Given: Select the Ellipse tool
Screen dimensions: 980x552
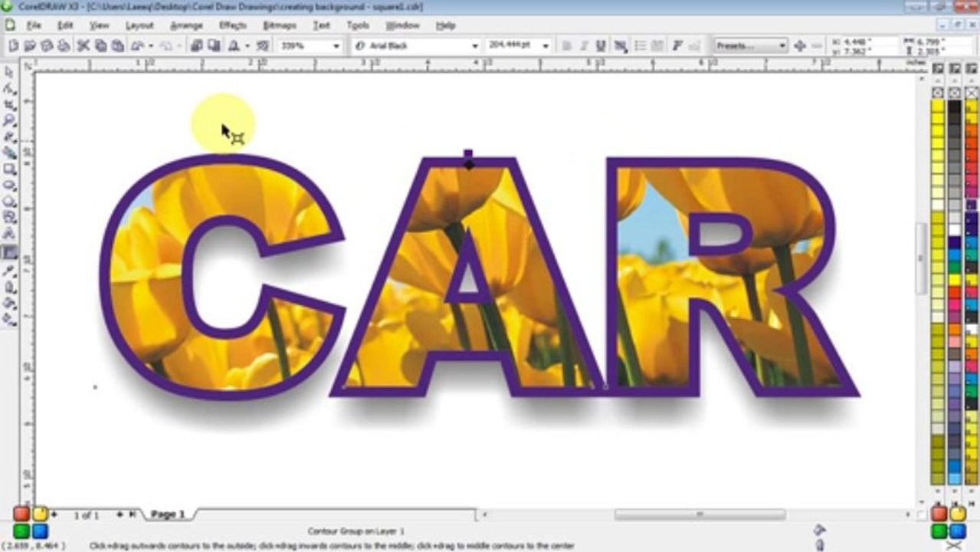Looking at the screenshot, I should click(x=9, y=185).
